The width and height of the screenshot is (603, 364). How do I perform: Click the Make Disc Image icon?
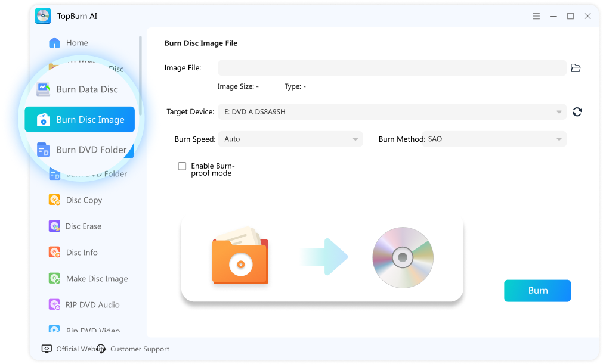(x=54, y=279)
